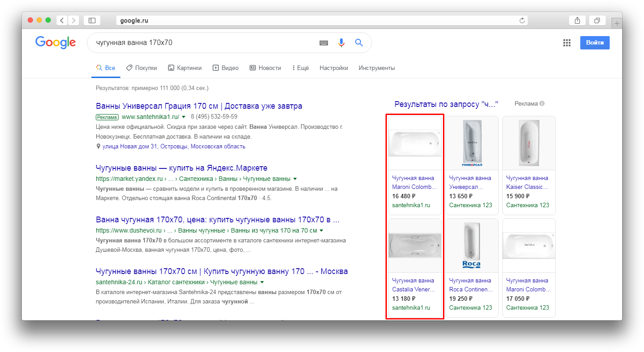
Task: Click the info icon next to Реклама
Action: (x=542, y=103)
